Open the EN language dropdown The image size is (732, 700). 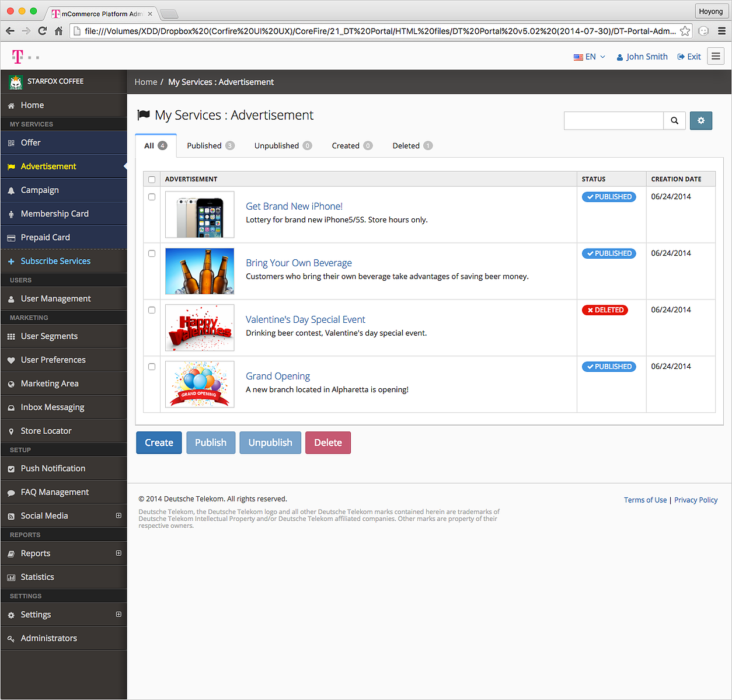pyautogui.click(x=590, y=57)
